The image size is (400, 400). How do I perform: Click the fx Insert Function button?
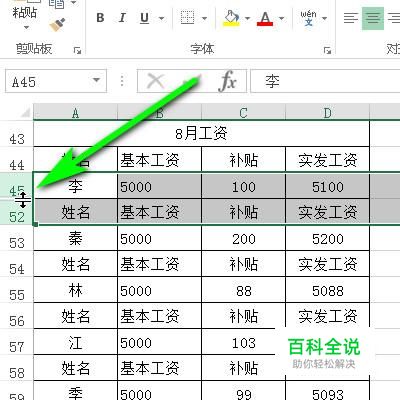(228, 81)
